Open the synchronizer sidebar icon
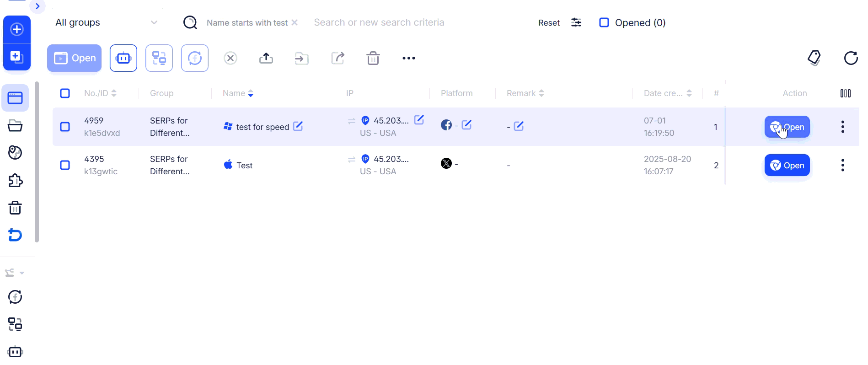 (x=15, y=324)
